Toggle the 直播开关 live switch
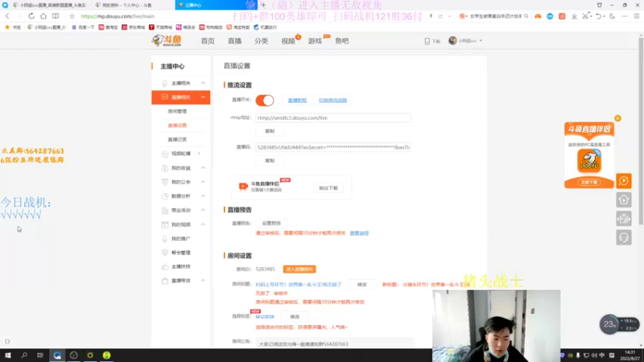 tap(265, 100)
